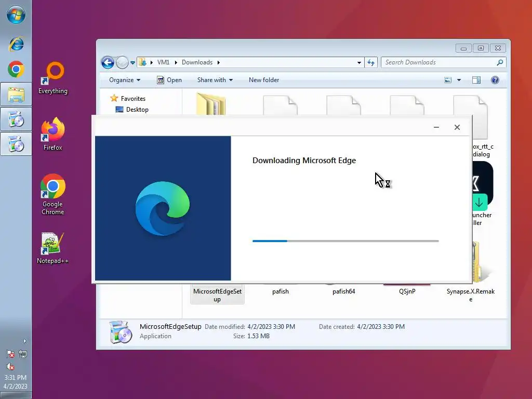Open the Windows Start orb
The width and height of the screenshot is (532, 399).
pyautogui.click(x=16, y=15)
